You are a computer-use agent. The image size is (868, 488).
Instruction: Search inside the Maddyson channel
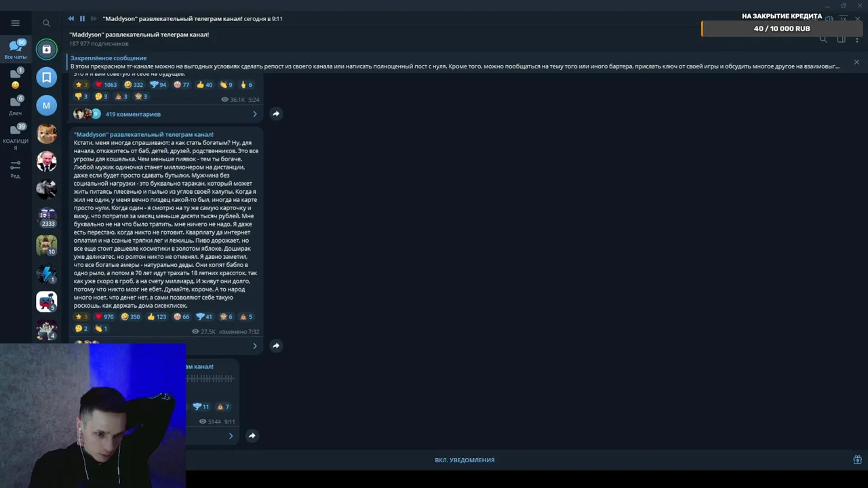click(x=823, y=39)
